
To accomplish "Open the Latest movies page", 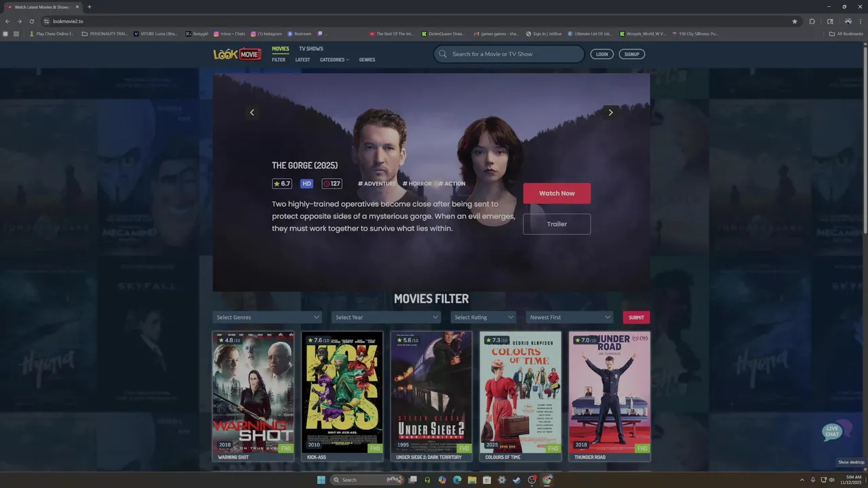I will tap(302, 60).
